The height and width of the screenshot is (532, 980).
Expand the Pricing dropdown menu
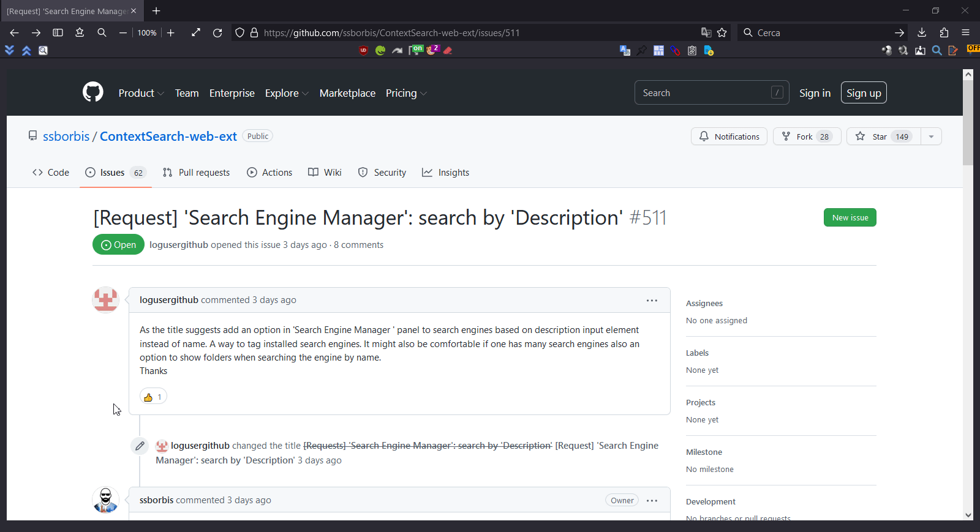406,93
